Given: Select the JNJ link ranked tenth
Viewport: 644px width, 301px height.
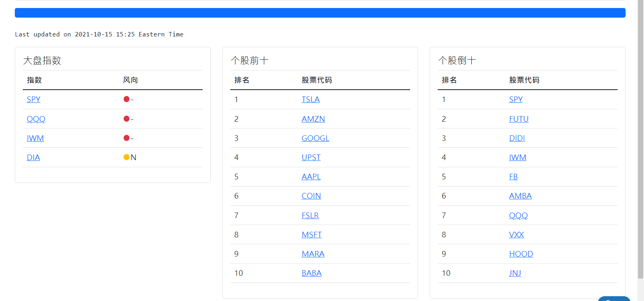Looking at the screenshot, I should point(515,273).
